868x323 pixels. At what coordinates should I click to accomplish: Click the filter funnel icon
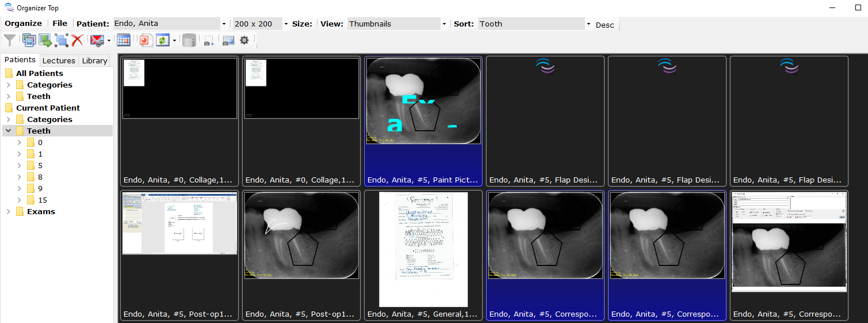coord(10,40)
